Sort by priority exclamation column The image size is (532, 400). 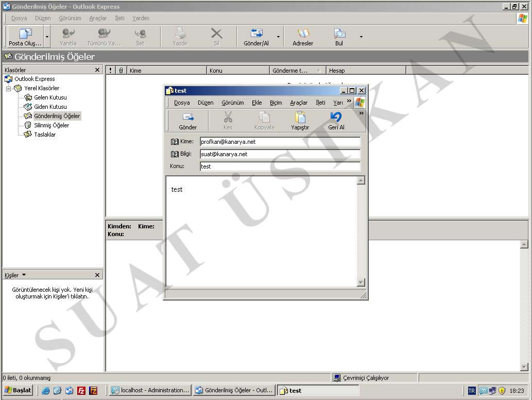(x=111, y=70)
